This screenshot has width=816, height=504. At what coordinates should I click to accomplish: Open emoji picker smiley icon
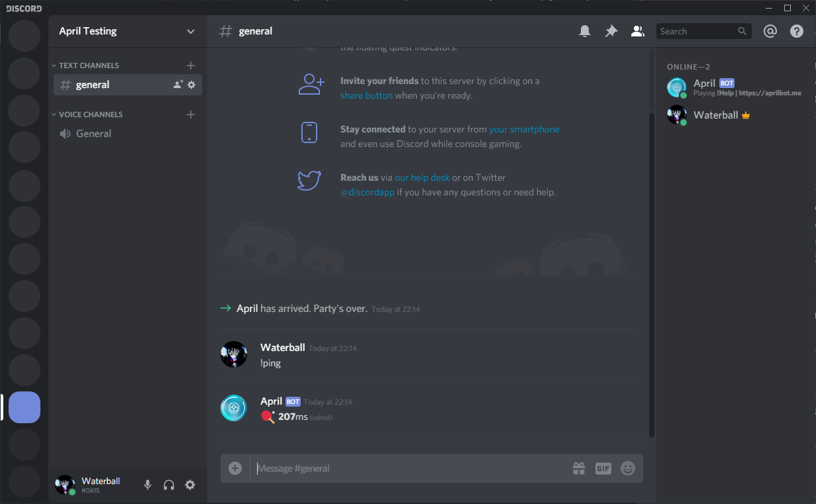628,468
